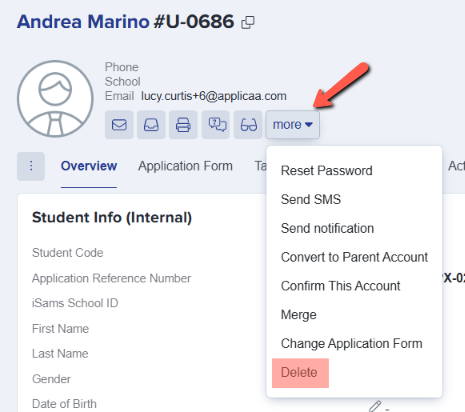465x412 pixels.
Task: Collapse the more dropdown menu
Action: [293, 125]
